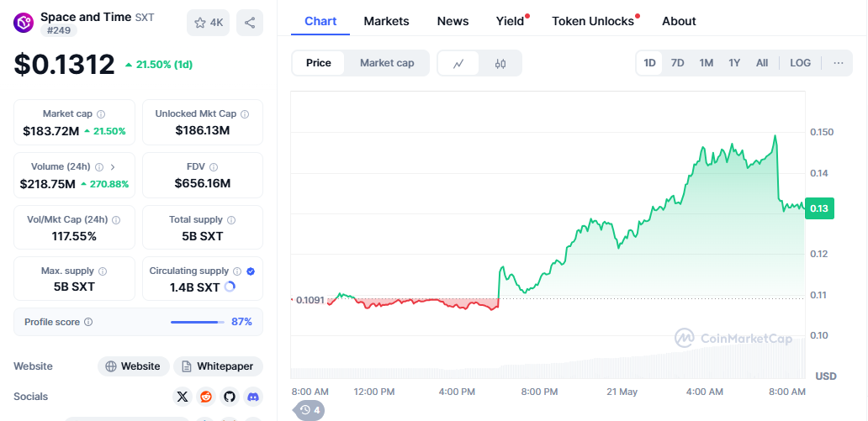The height and width of the screenshot is (421, 868).
Task: Open the chart more options ellipsis
Action: [x=839, y=63]
